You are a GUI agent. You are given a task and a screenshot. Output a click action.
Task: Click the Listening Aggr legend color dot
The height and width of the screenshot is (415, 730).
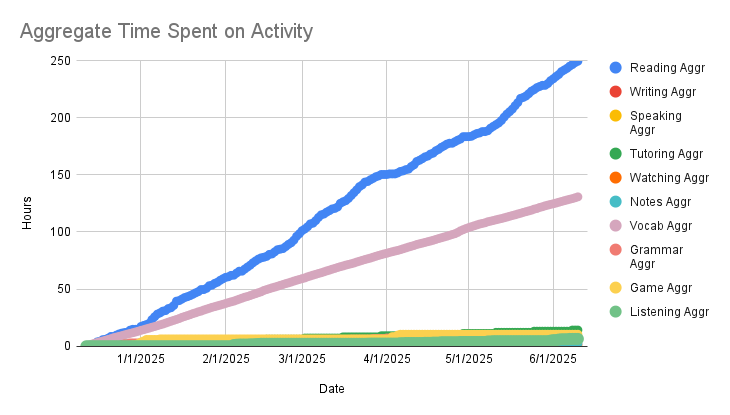pyautogui.click(x=616, y=312)
